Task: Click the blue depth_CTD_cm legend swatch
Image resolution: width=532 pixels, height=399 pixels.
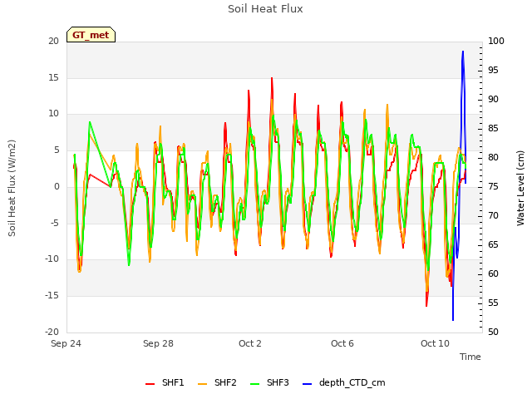Action: [307, 384]
